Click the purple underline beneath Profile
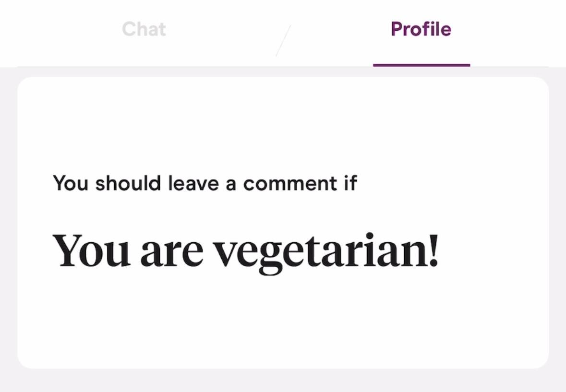Image resolution: width=566 pixels, height=392 pixels. point(421,65)
